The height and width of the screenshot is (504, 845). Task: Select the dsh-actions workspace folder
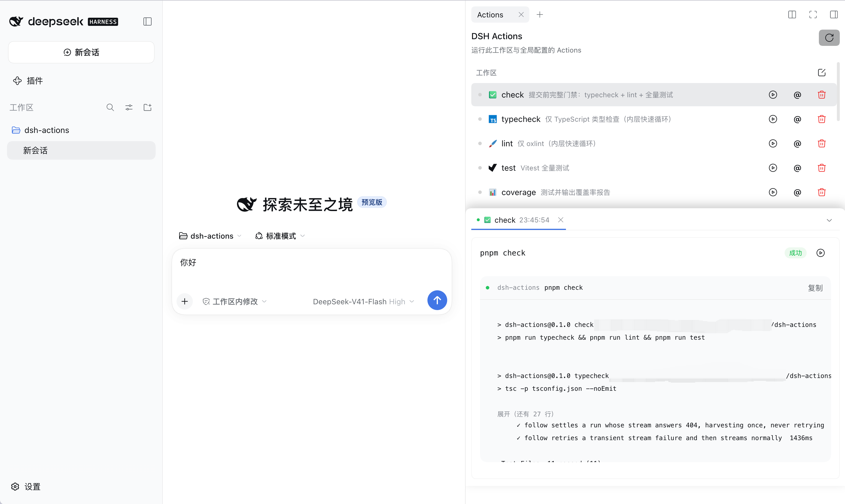pyautogui.click(x=81, y=130)
